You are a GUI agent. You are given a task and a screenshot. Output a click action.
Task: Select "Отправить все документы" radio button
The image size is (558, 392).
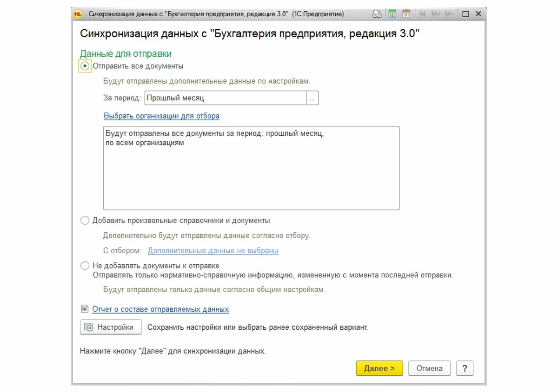pos(85,66)
